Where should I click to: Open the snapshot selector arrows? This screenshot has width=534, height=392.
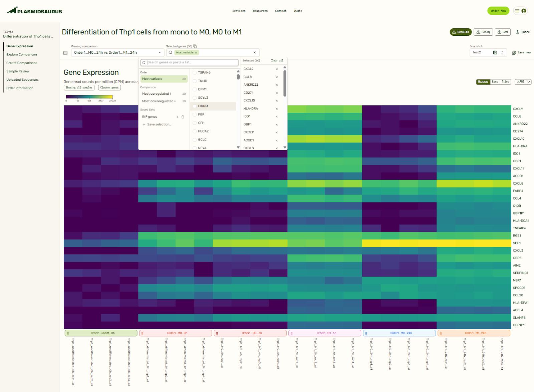click(502, 53)
